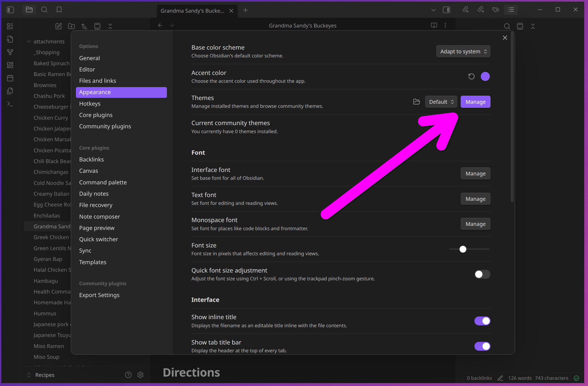
Task: Open Chimichangas note in file list
Action: coord(51,172)
